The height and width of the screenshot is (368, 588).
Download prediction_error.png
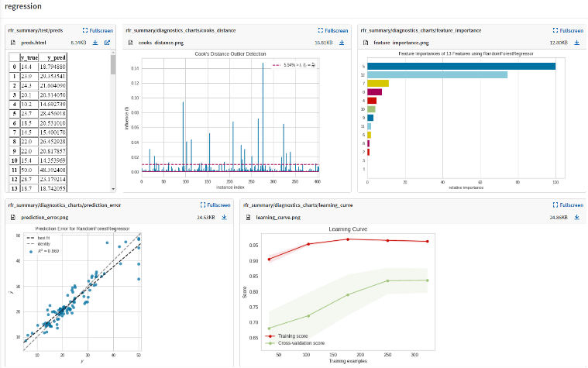point(224,217)
